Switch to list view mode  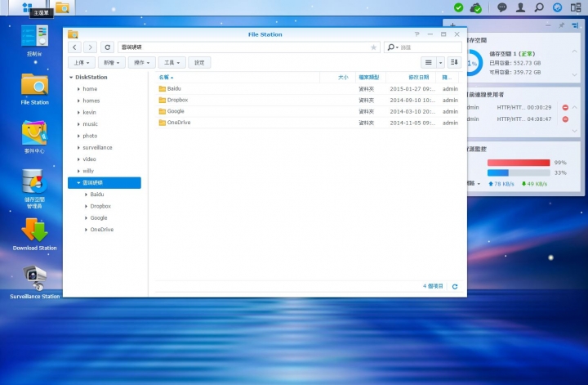pos(428,63)
